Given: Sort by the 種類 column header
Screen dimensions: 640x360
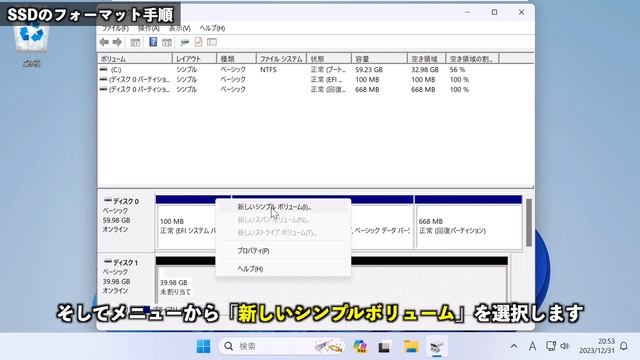Looking at the screenshot, I should tap(236, 59).
